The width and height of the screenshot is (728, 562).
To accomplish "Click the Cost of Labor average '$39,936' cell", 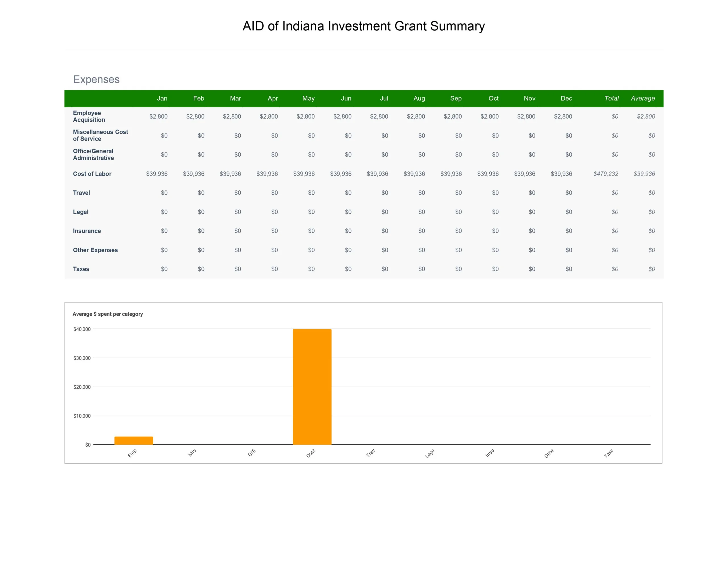I will coord(644,174).
